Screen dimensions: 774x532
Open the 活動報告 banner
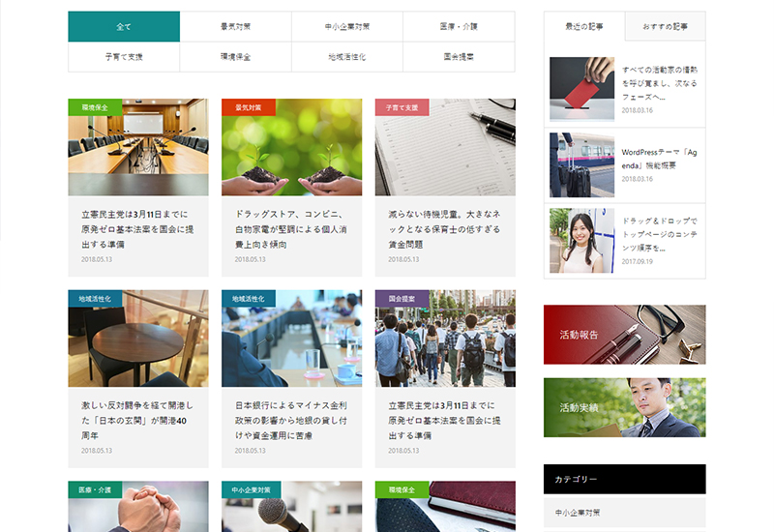click(x=624, y=335)
